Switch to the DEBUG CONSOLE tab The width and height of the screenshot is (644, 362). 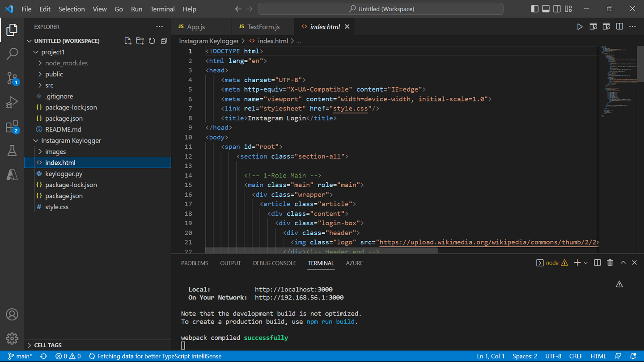[274, 263]
